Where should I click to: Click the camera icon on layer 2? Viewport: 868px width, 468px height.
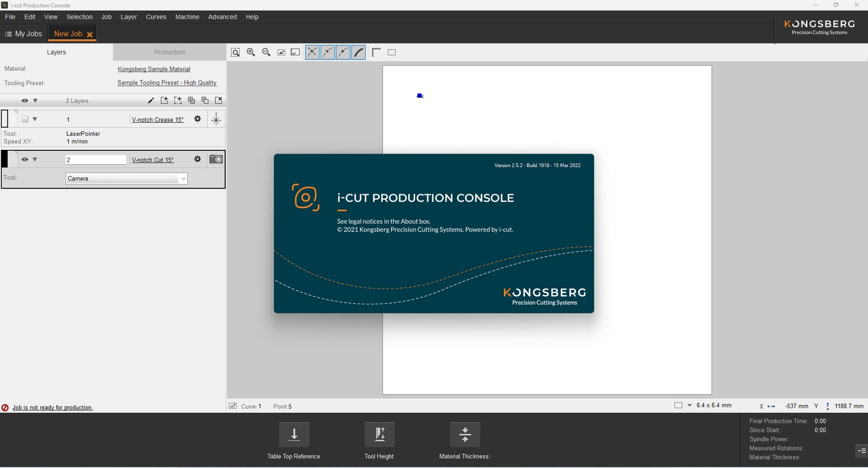tap(216, 159)
